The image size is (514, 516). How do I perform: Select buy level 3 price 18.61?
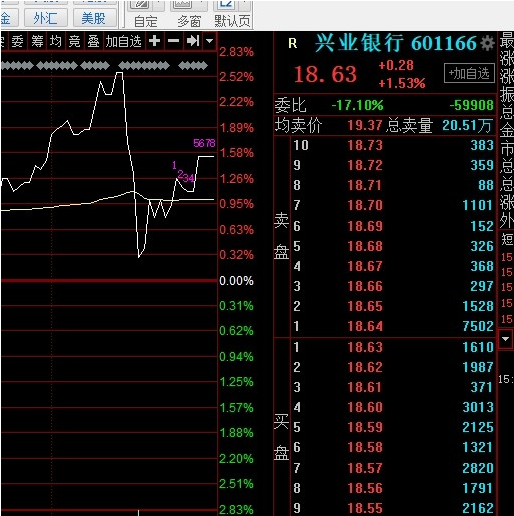(365, 387)
